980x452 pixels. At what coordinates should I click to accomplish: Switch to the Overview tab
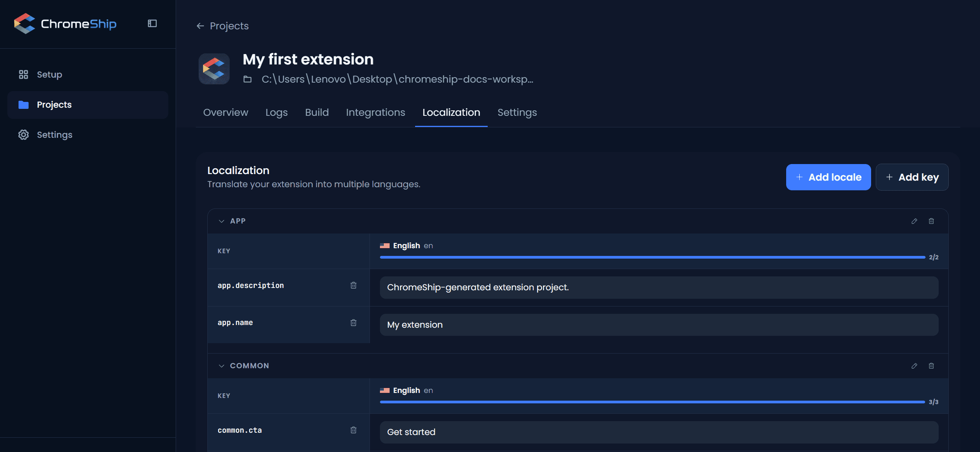click(x=226, y=112)
